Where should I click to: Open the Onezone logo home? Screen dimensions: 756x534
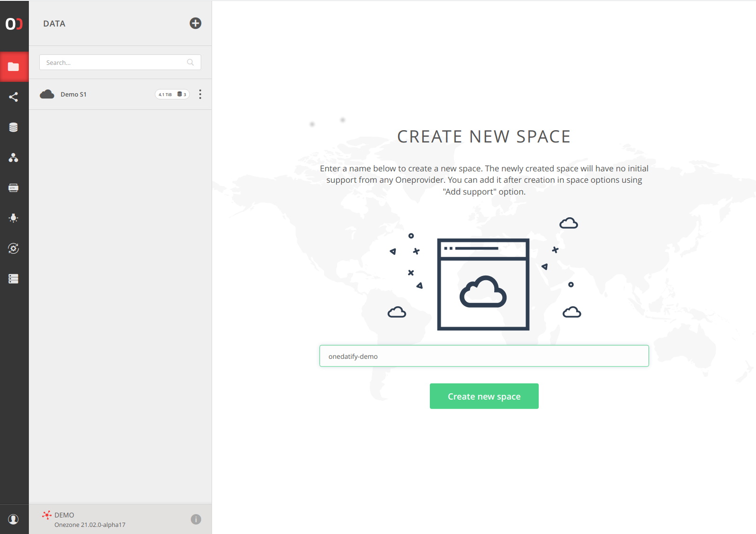(14, 24)
